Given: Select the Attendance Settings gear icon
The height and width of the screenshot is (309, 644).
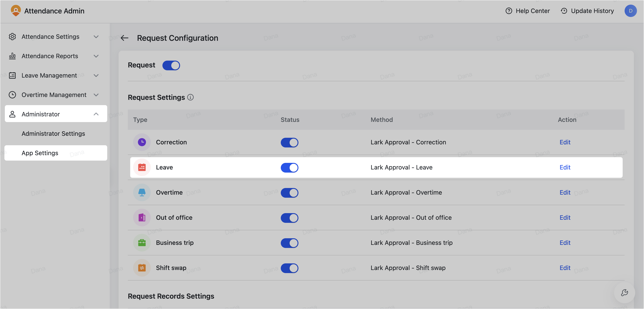Looking at the screenshot, I should (x=13, y=37).
